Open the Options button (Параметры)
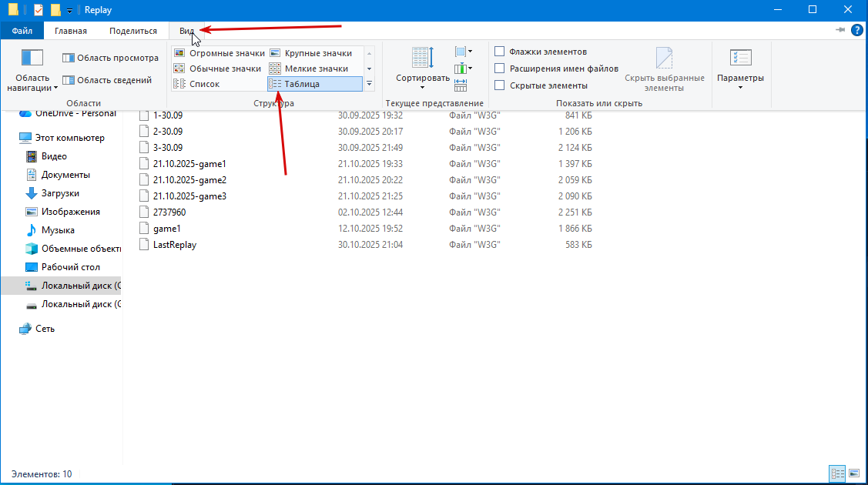The width and height of the screenshot is (868, 485). pos(740,69)
